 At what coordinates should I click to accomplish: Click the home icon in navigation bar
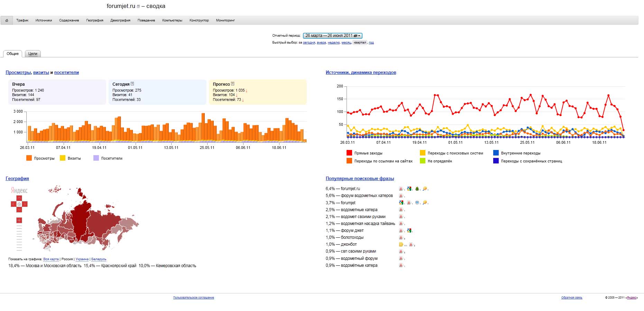[7, 20]
